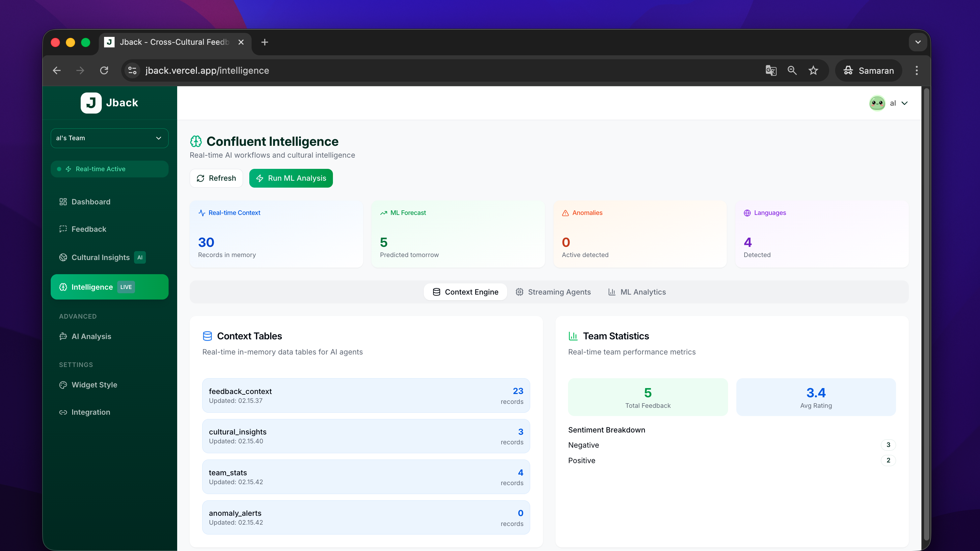Viewport: 980px width, 551px height.
Task: Click the avatar image in top header
Action: (x=877, y=103)
